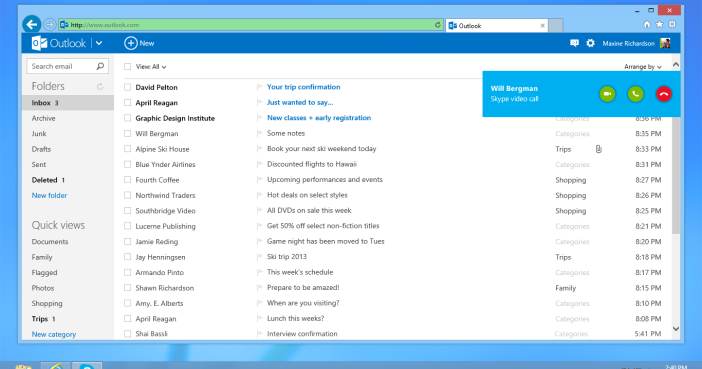Open the View: All dropdown
Viewport: 702px width, 369px height.
151,67
